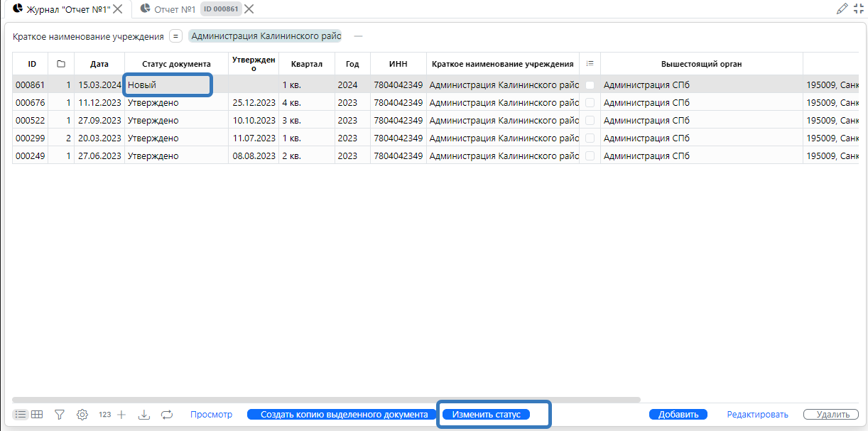This screenshot has width=868, height=431.
Task: Open journal settings gear icon
Action: (82, 415)
